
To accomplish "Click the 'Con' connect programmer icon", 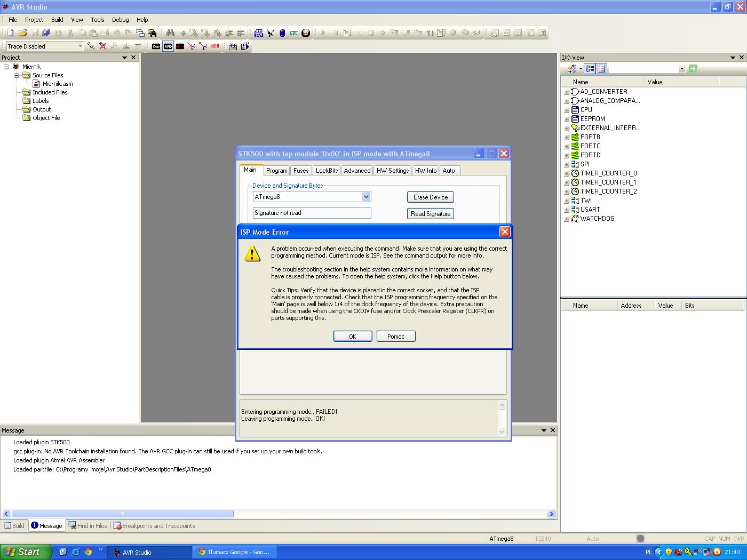I will tap(156, 46).
